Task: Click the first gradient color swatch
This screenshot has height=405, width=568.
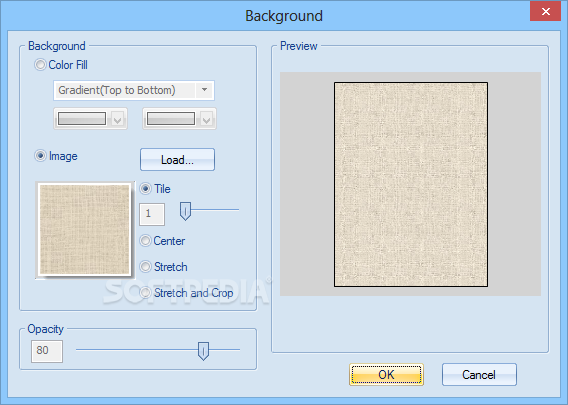Action: click(x=82, y=119)
